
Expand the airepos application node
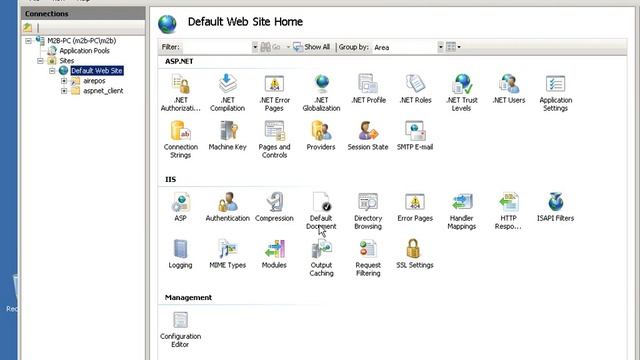click(64, 81)
